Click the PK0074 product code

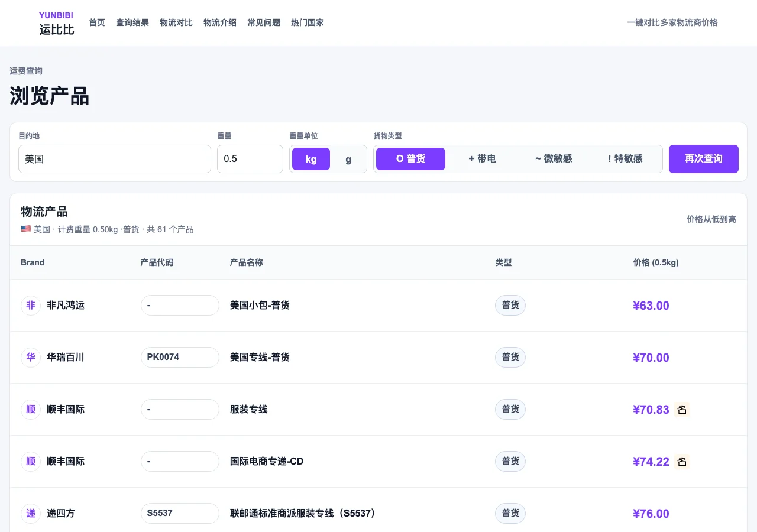click(x=180, y=357)
